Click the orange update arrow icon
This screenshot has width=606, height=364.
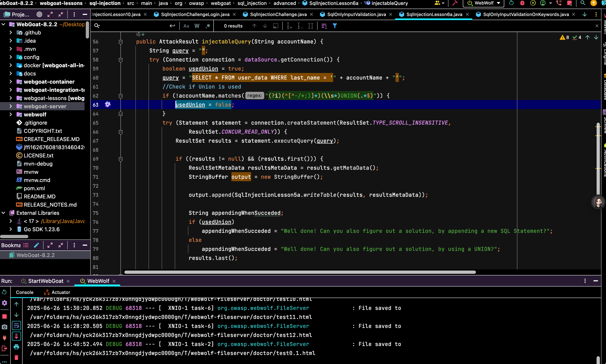[x=593, y=3]
